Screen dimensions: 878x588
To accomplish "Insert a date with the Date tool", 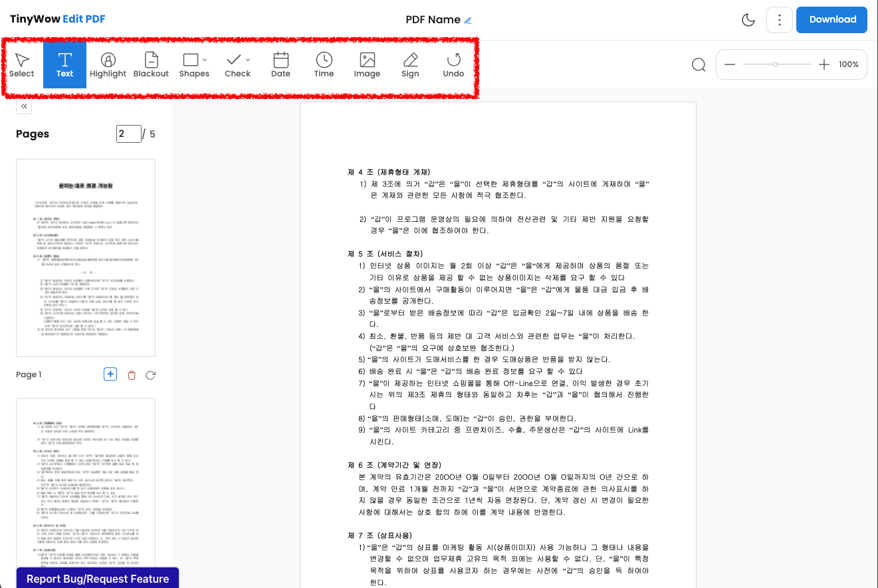I will click(x=280, y=64).
